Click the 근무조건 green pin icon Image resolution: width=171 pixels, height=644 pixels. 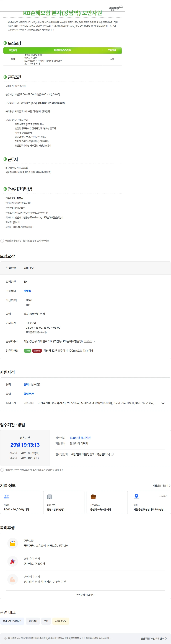click(5, 77)
